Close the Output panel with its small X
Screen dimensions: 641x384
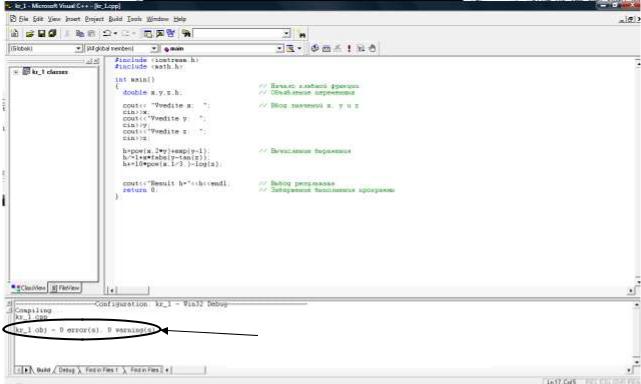9,304
